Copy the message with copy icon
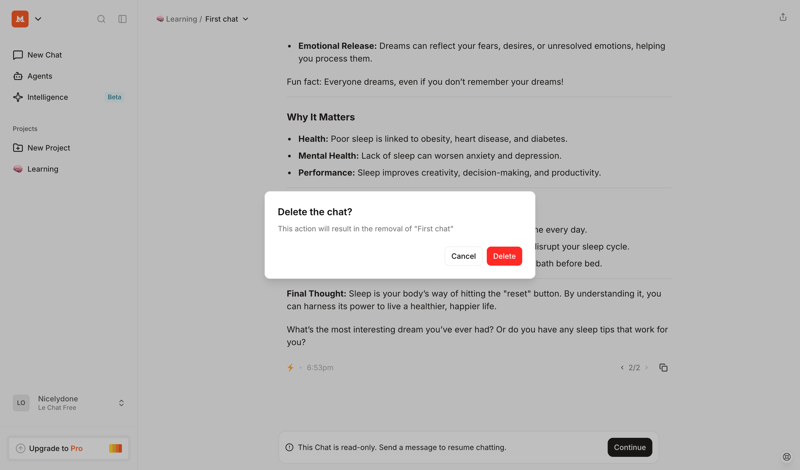This screenshot has width=800, height=470. 663,368
